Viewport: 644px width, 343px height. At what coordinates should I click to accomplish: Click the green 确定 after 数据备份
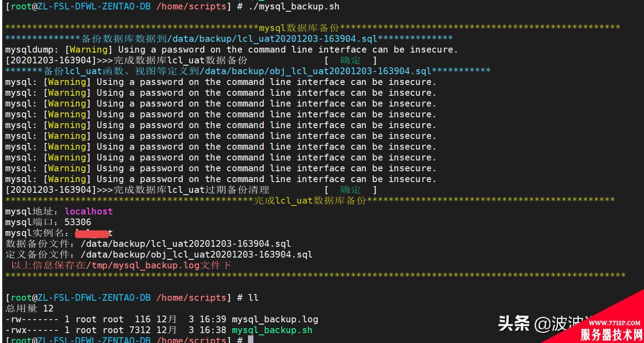click(x=350, y=60)
